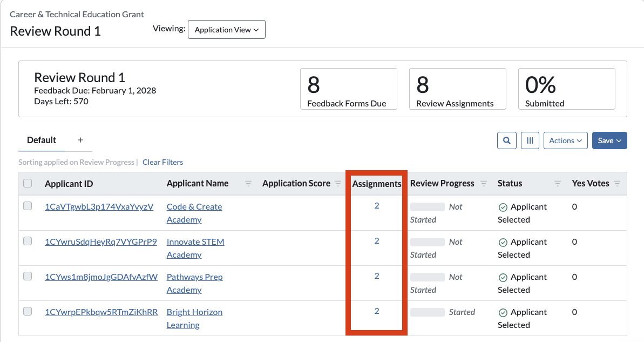This screenshot has width=644, height=342.
Task: Toggle the select-all header checkbox
Action: tap(28, 183)
